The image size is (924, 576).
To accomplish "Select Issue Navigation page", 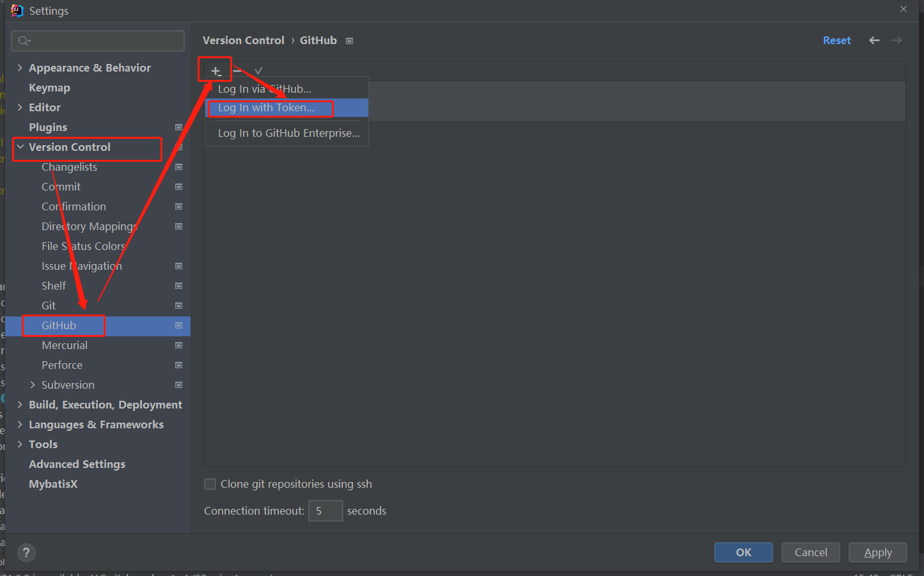I will (x=81, y=266).
